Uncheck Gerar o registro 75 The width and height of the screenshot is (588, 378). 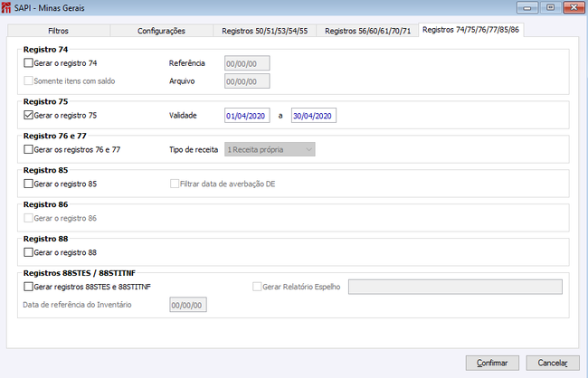click(28, 115)
